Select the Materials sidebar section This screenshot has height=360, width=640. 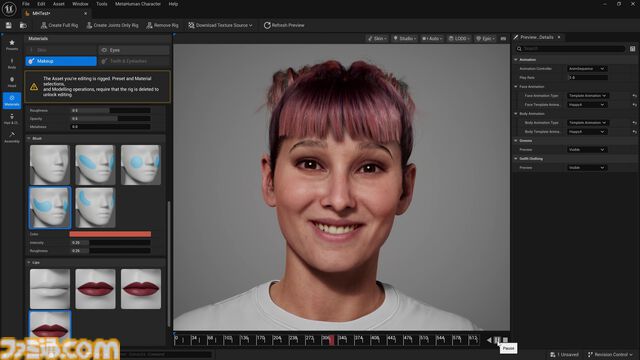pos(12,100)
